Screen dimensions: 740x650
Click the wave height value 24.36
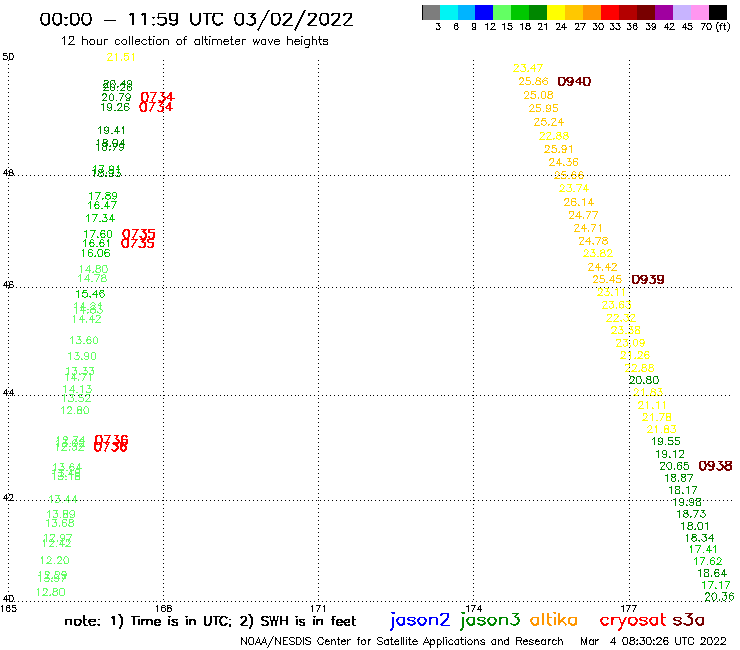(563, 162)
